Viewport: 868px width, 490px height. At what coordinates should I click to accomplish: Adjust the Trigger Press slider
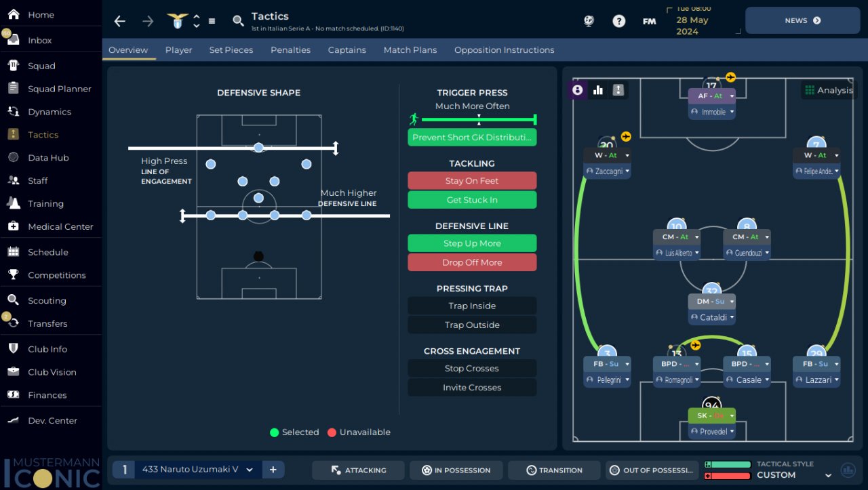pyautogui.click(x=479, y=120)
